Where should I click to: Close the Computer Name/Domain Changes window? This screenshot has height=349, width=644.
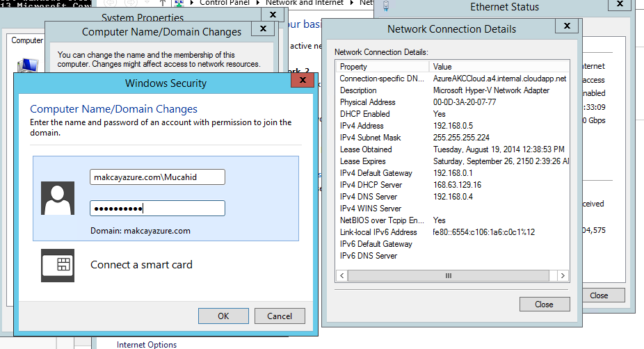point(264,29)
